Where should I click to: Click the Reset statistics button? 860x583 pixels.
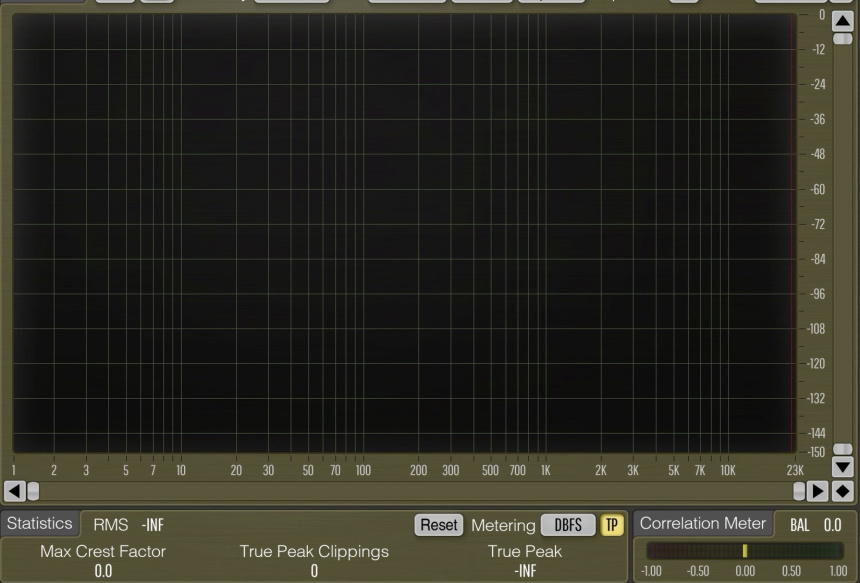tap(439, 525)
